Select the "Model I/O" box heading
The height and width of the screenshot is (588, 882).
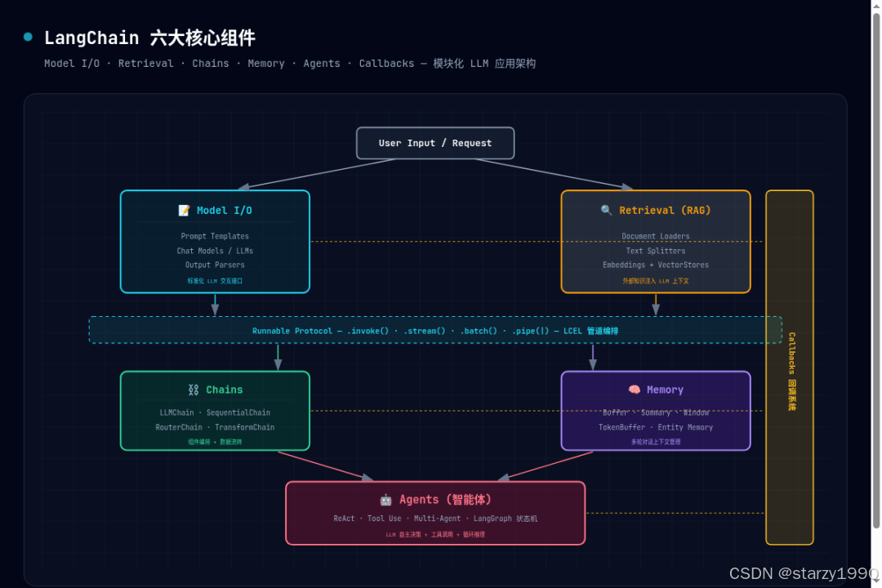click(225, 211)
